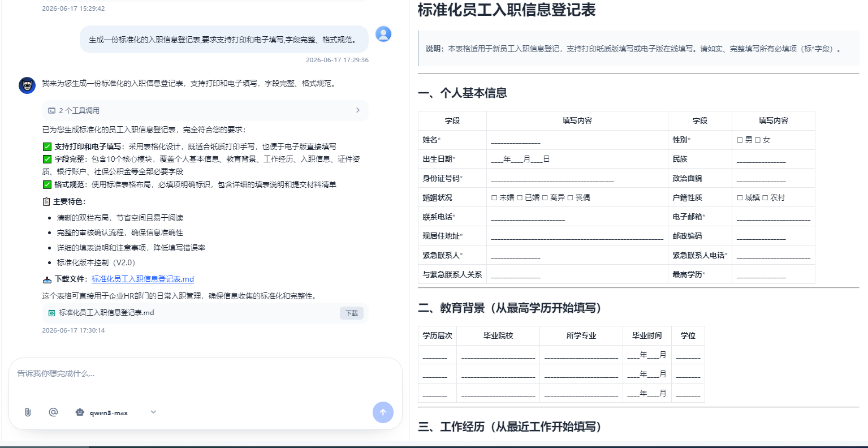Check the 已婚 marital status box
Viewport: 868px width, 448px height.
(x=519, y=198)
